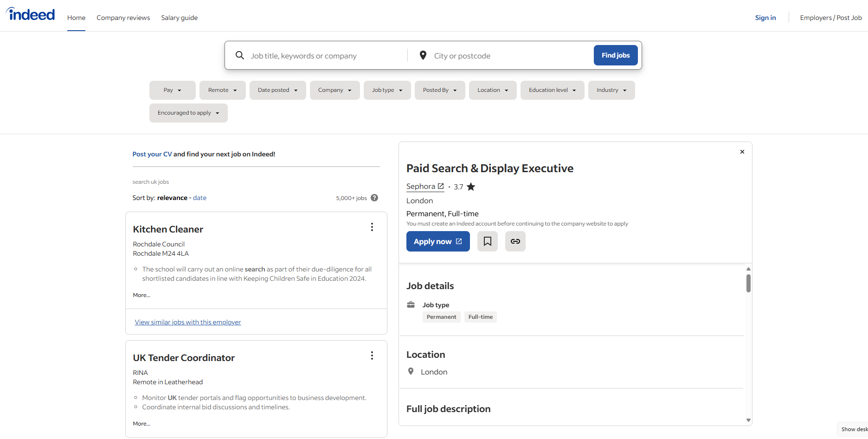Click the Full job description heading
868x439 pixels.
(x=449, y=409)
